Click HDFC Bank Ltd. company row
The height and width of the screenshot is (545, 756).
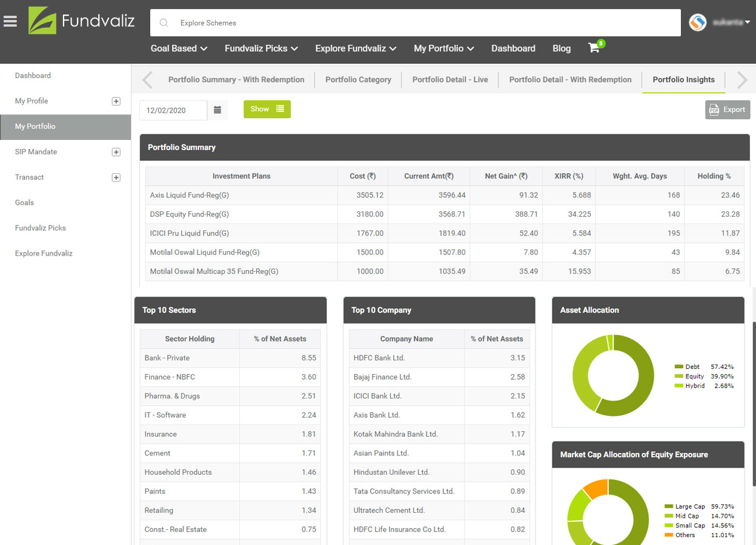tap(439, 358)
